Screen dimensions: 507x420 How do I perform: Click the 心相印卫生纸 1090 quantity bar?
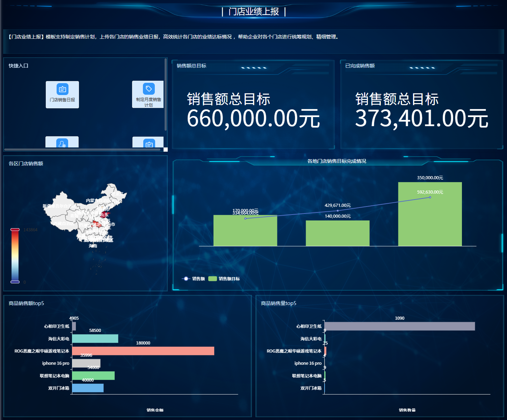[x=399, y=326]
